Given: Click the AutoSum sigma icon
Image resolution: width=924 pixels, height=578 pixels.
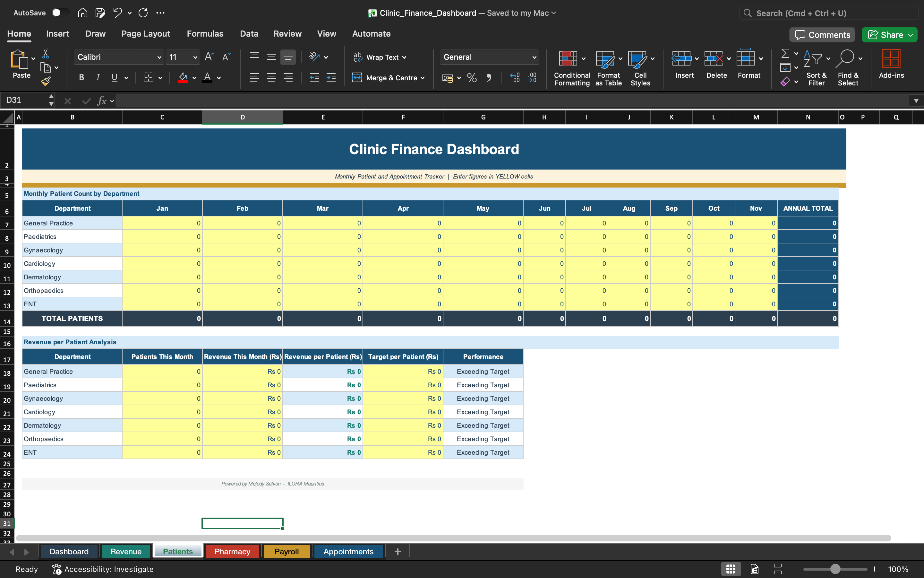Looking at the screenshot, I should point(785,54).
